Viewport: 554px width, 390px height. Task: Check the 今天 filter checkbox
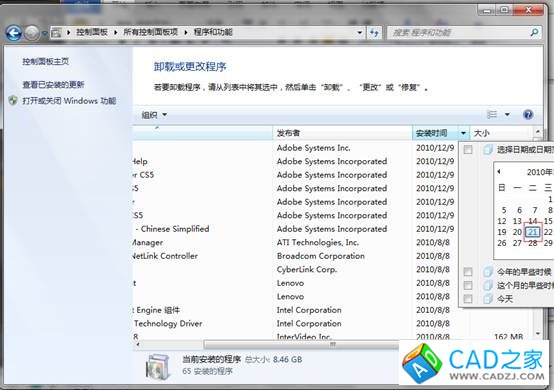coord(468,299)
